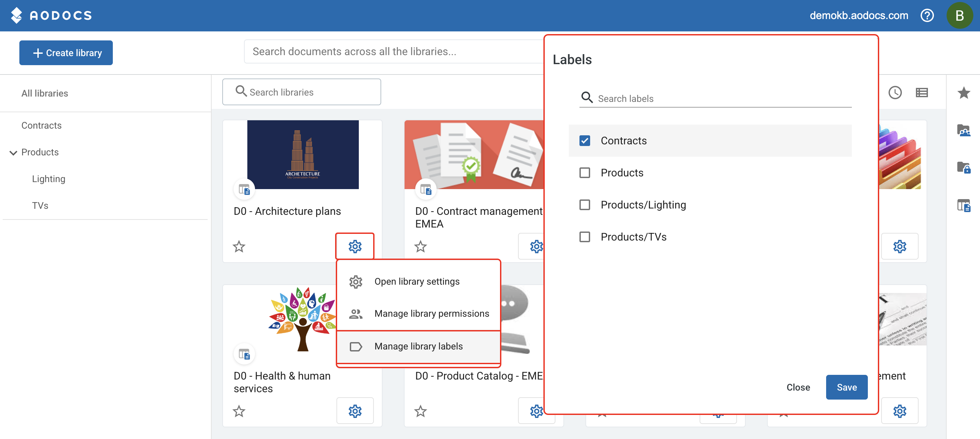Open D0 - Contract management EMEA library
The height and width of the screenshot is (439, 980).
(x=479, y=217)
